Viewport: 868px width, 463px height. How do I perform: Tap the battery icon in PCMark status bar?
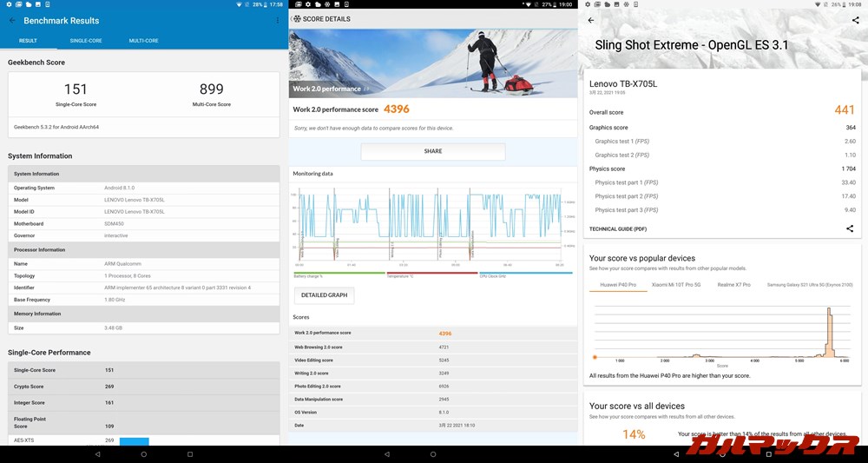click(556, 4)
